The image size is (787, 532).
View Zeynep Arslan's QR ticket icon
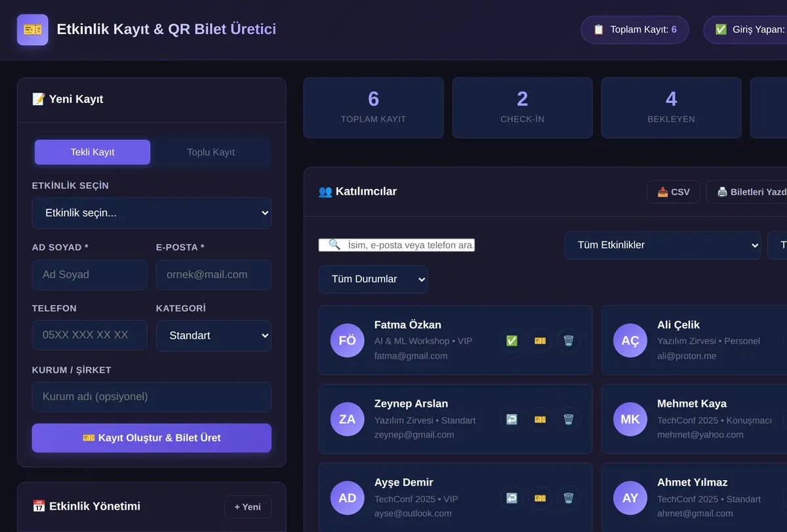tap(540, 419)
